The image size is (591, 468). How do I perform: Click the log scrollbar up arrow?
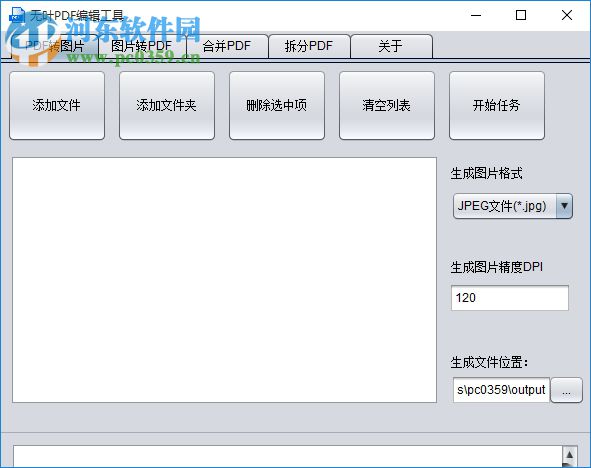(x=569, y=454)
